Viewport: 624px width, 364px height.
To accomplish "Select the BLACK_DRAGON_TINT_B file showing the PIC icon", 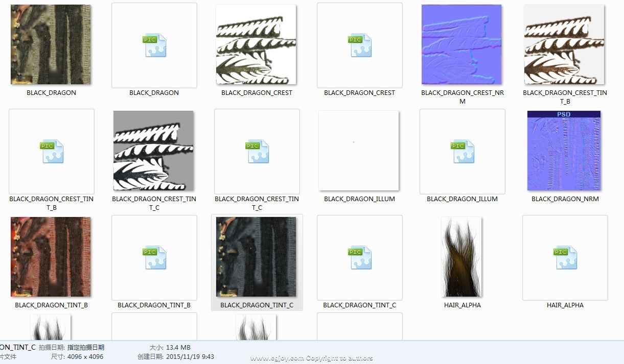I will 154,258.
